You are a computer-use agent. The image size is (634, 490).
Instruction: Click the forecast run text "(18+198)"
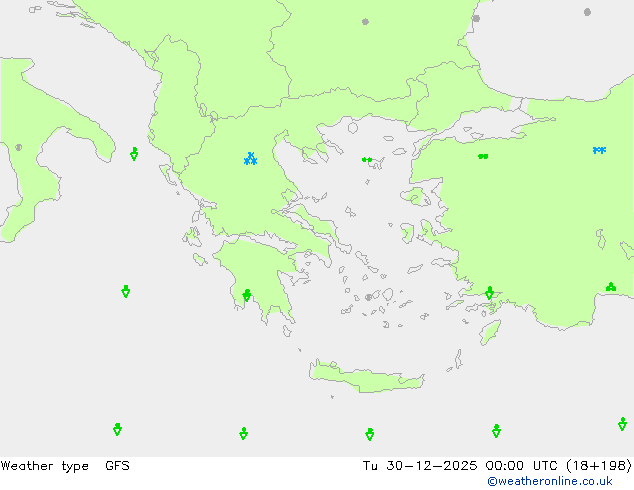click(599, 466)
